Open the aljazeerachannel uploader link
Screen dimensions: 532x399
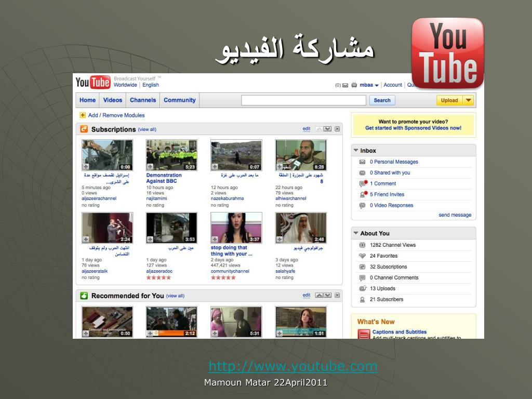click(99, 198)
